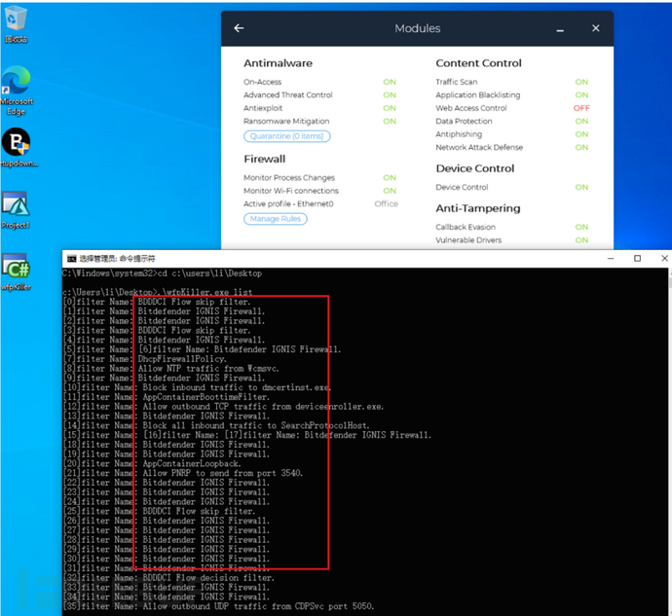The image size is (672, 616).
Task: Maximize the command prompt window
Action: coord(637,259)
